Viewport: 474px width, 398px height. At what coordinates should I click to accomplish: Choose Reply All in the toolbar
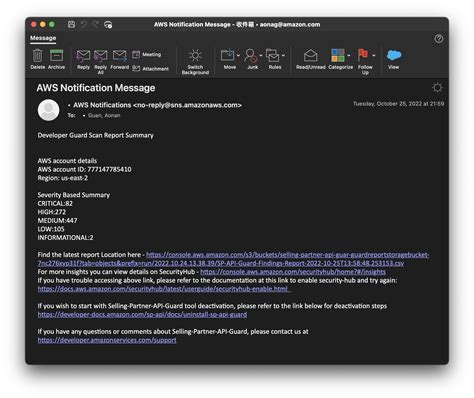click(x=100, y=61)
